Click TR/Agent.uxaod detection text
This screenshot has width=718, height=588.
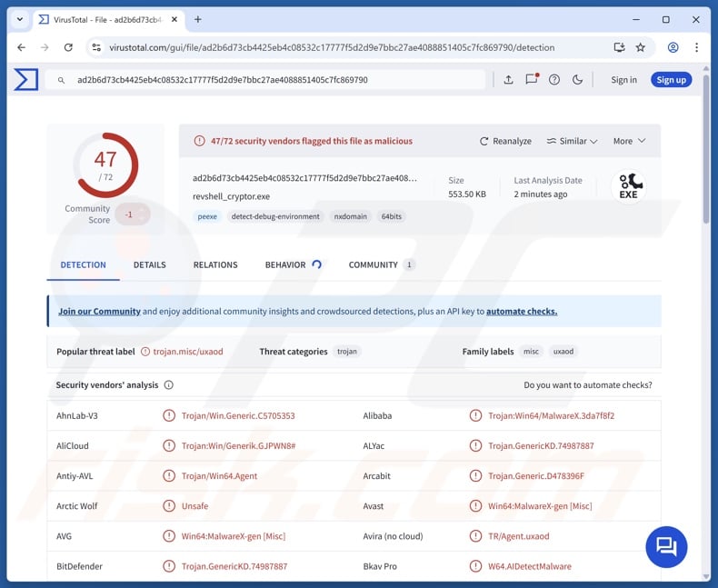coord(518,536)
